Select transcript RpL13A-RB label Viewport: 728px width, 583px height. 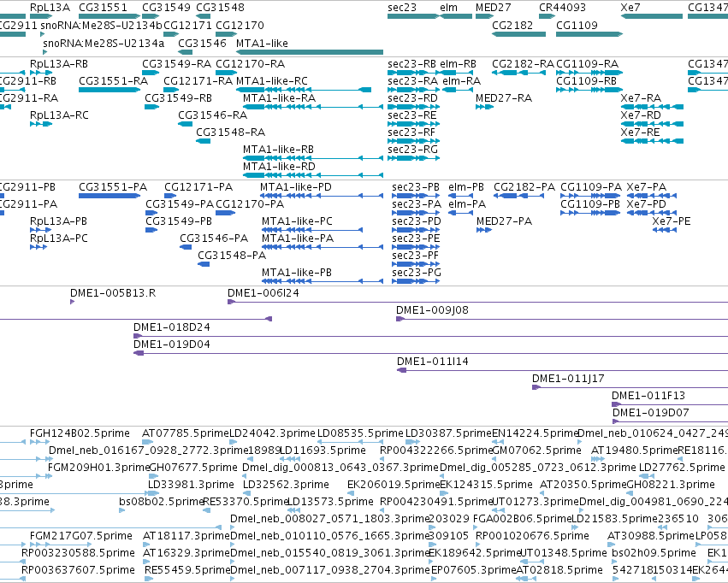[59, 63]
